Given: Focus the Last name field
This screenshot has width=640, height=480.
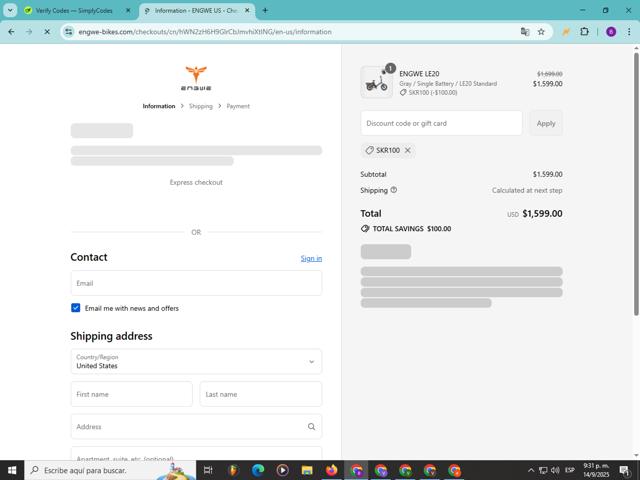Looking at the screenshot, I should 261,394.
